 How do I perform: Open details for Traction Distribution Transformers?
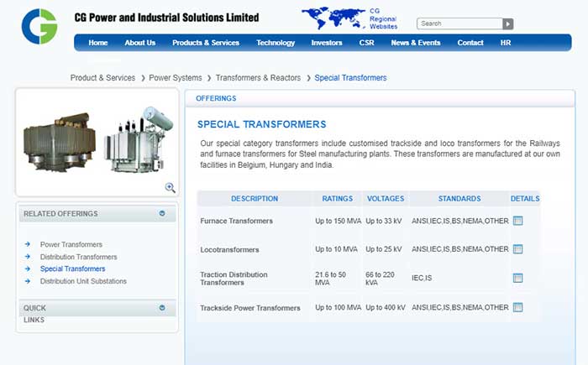[518, 278]
